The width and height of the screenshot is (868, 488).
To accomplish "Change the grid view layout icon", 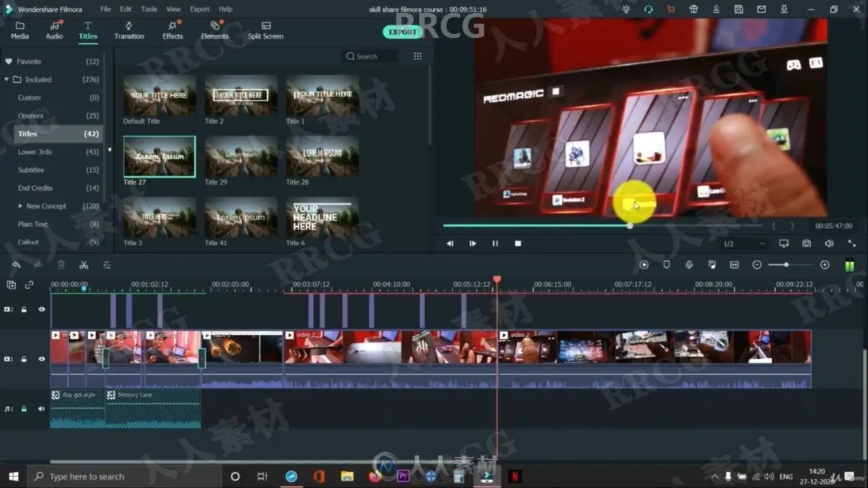I will pyautogui.click(x=418, y=56).
